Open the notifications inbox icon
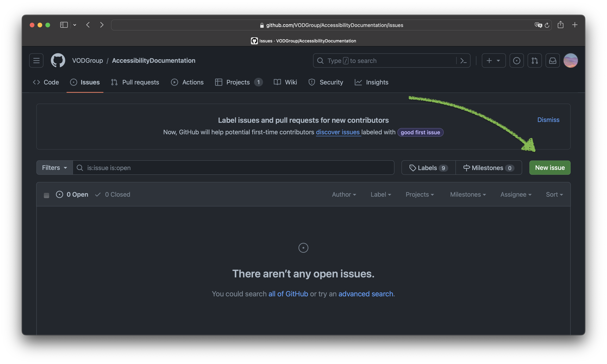The height and width of the screenshot is (364, 607). click(552, 61)
